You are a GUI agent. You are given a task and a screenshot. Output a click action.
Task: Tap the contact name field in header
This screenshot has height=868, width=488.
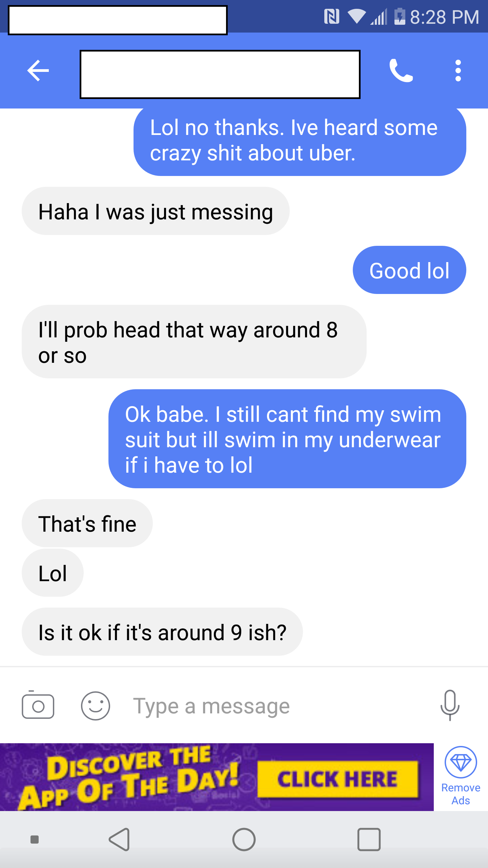[220, 74]
